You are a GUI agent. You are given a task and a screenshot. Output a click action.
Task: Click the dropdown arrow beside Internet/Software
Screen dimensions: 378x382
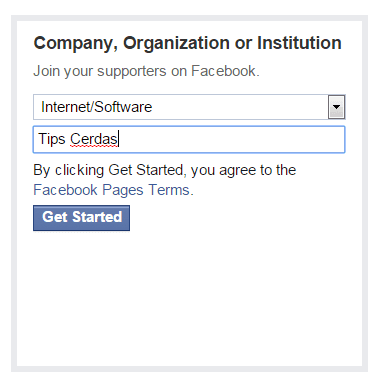(336, 107)
